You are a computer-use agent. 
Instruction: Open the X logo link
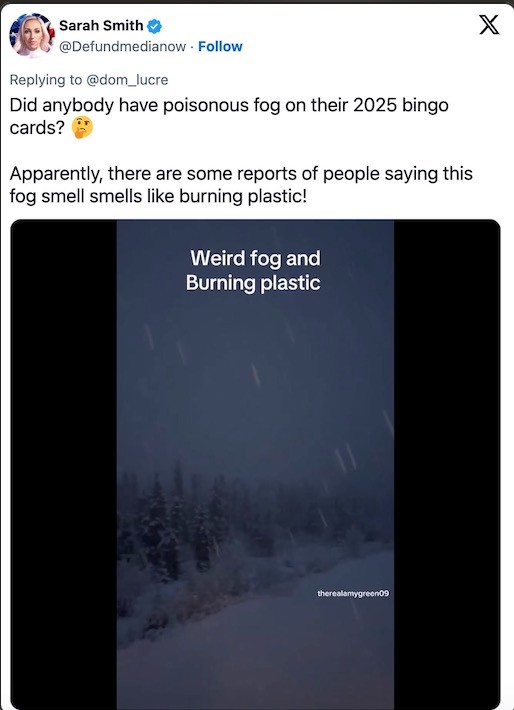(489, 24)
